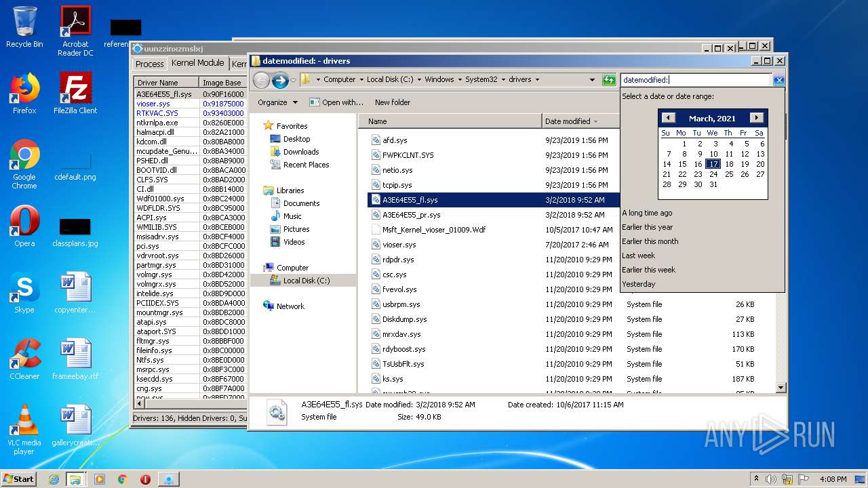Open recent pages dropdown arrow

point(293,80)
